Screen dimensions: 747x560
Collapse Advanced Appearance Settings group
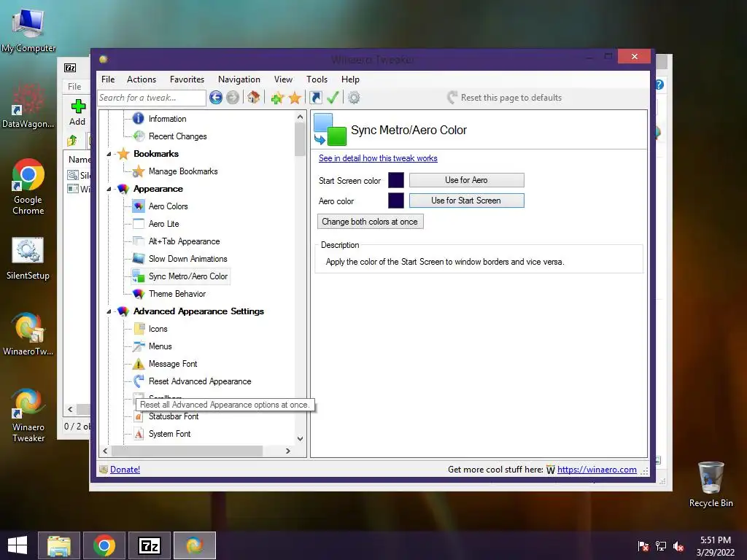click(x=109, y=311)
